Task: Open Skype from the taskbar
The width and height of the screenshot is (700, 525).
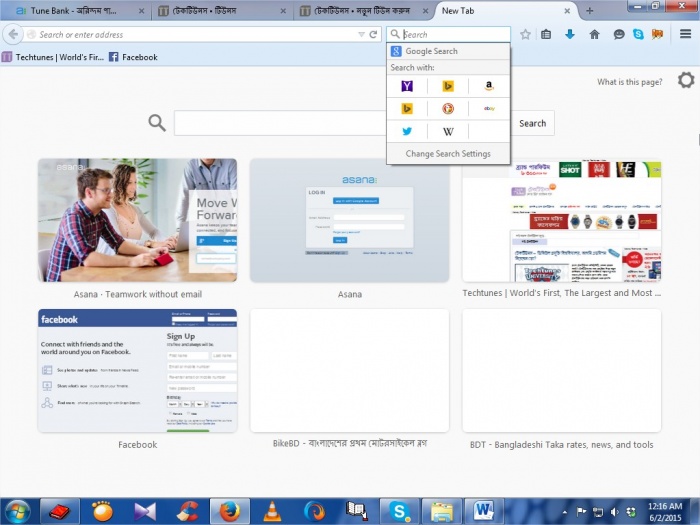Action: tap(399, 512)
